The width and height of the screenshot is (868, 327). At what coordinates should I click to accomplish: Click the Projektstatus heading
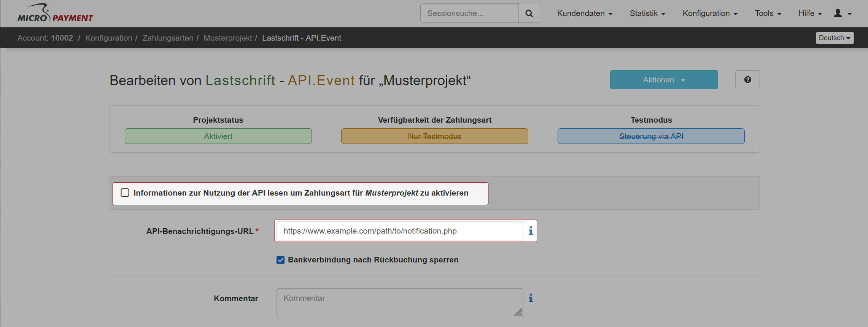(x=218, y=120)
